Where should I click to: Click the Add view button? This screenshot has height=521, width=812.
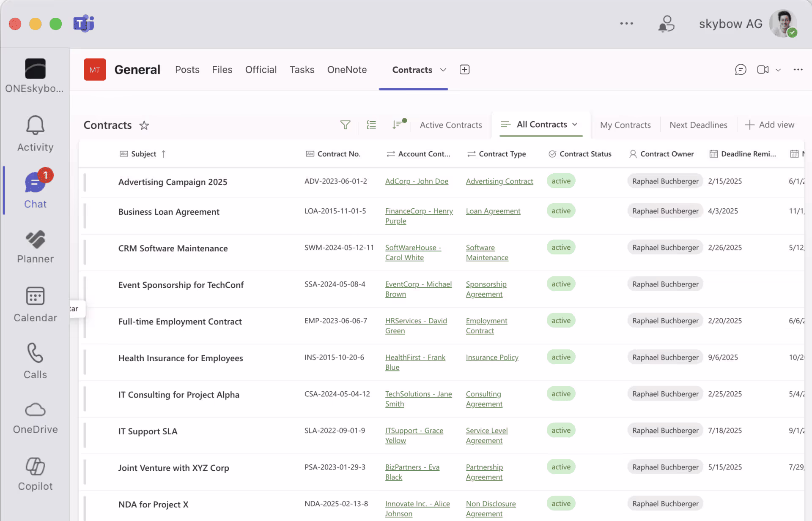click(769, 125)
